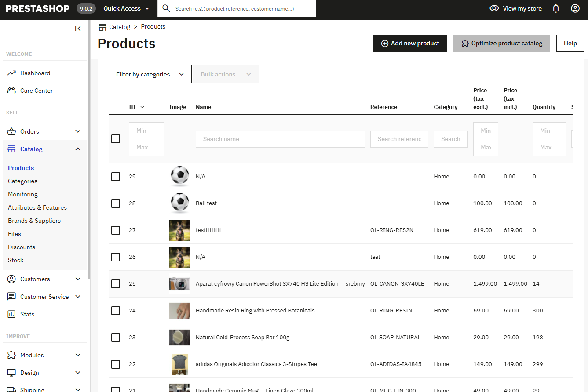Screen dimensions: 588x392
Task: Open the user profile avatar icon
Action: coord(575,8)
